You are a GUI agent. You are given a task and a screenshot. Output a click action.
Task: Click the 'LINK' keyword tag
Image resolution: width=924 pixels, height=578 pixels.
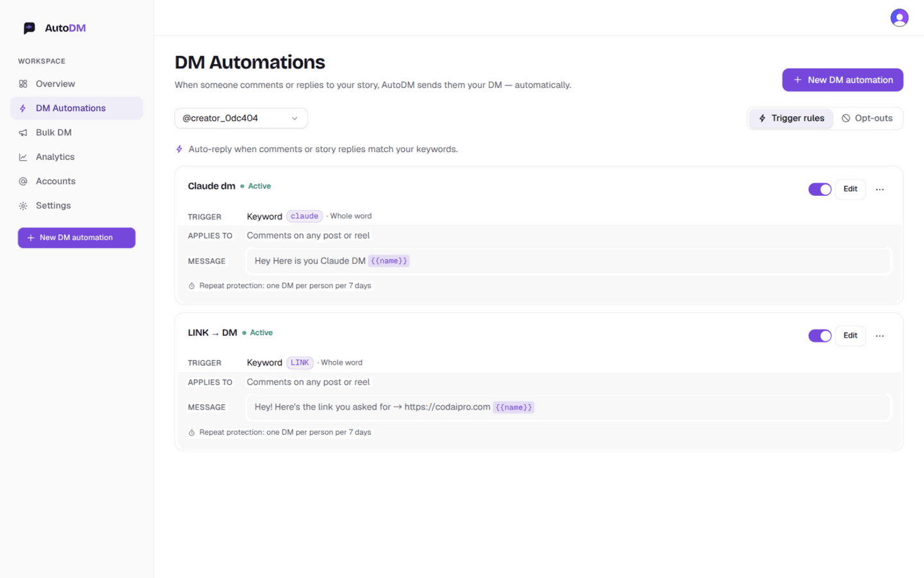coord(300,363)
